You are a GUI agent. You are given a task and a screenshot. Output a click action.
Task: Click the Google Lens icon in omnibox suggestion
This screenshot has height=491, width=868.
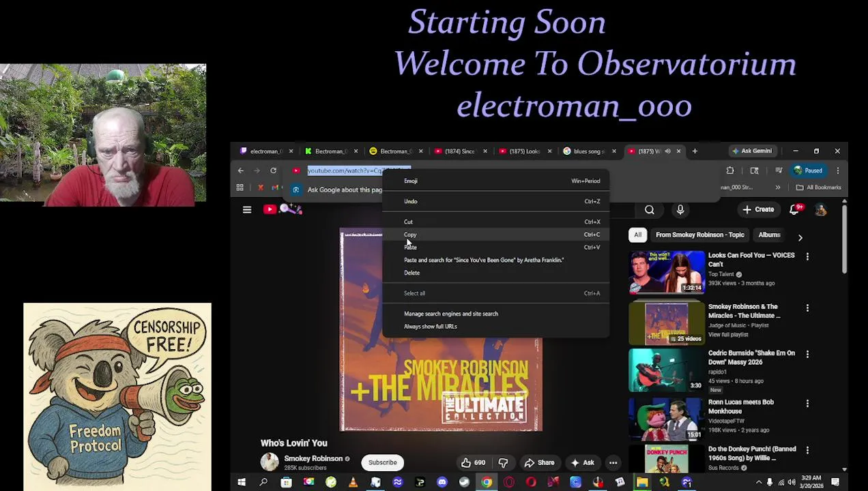(x=296, y=190)
